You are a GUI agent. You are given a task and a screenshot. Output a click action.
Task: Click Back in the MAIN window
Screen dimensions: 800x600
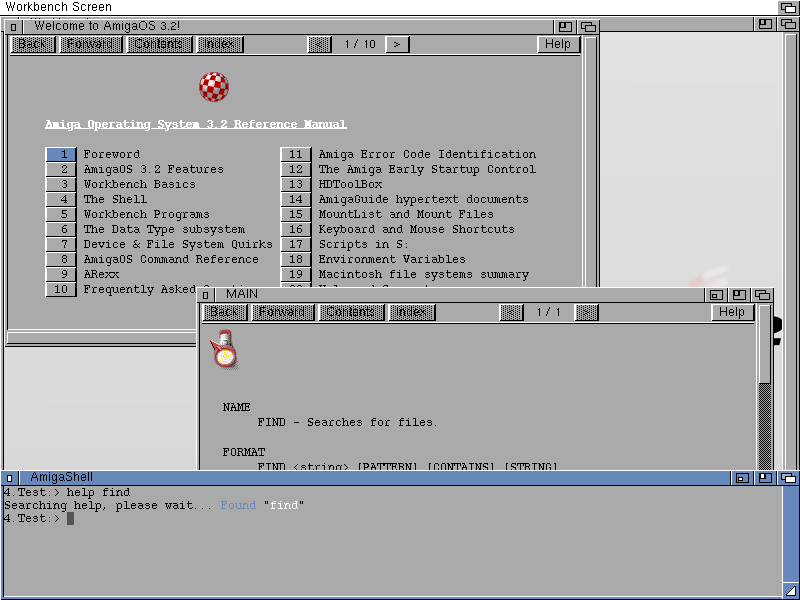(224, 312)
